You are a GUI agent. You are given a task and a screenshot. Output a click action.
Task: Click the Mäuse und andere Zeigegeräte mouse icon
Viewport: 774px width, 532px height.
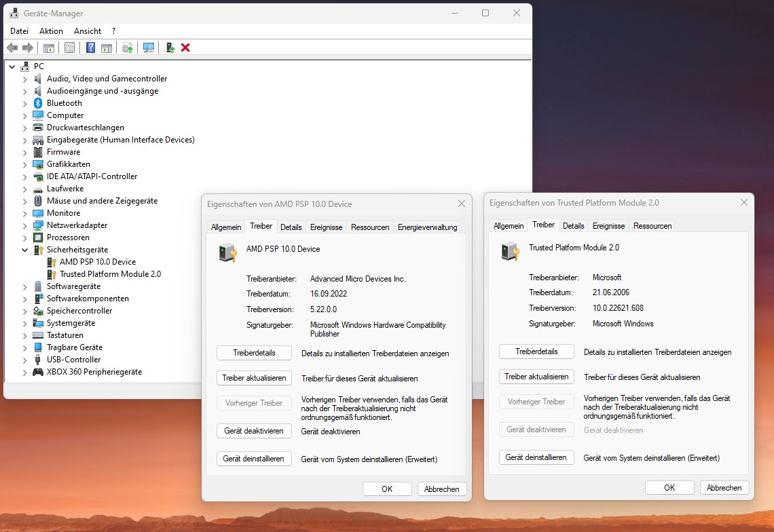pyautogui.click(x=38, y=201)
